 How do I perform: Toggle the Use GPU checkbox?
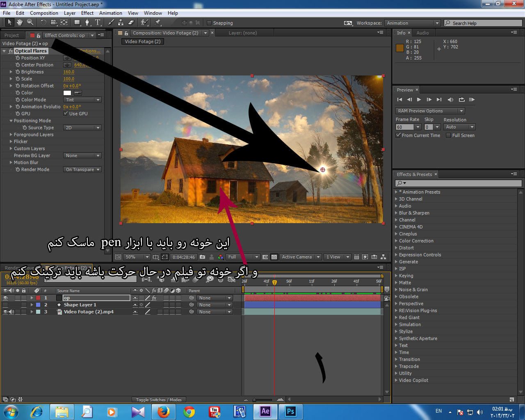coord(66,114)
